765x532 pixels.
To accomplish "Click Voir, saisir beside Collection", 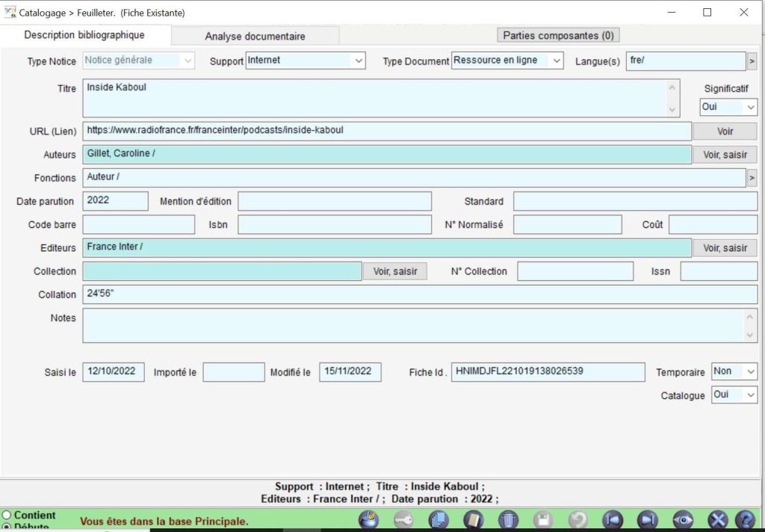I will pyautogui.click(x=395, y=271).
